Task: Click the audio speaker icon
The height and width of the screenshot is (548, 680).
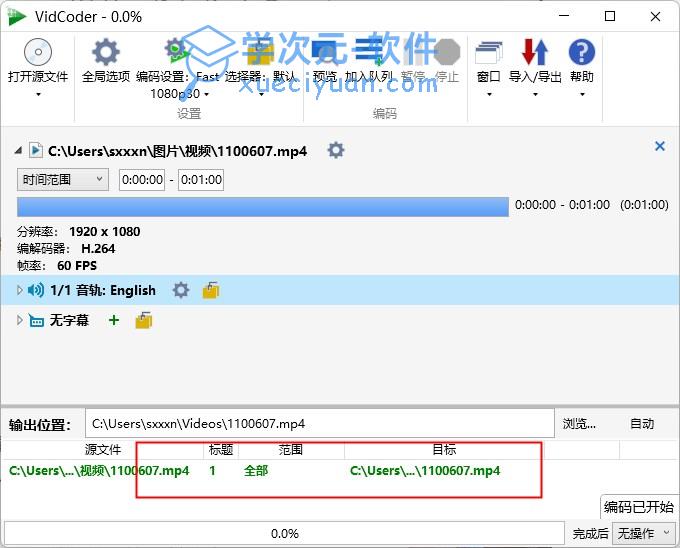Action: click(x=36, y=290)
